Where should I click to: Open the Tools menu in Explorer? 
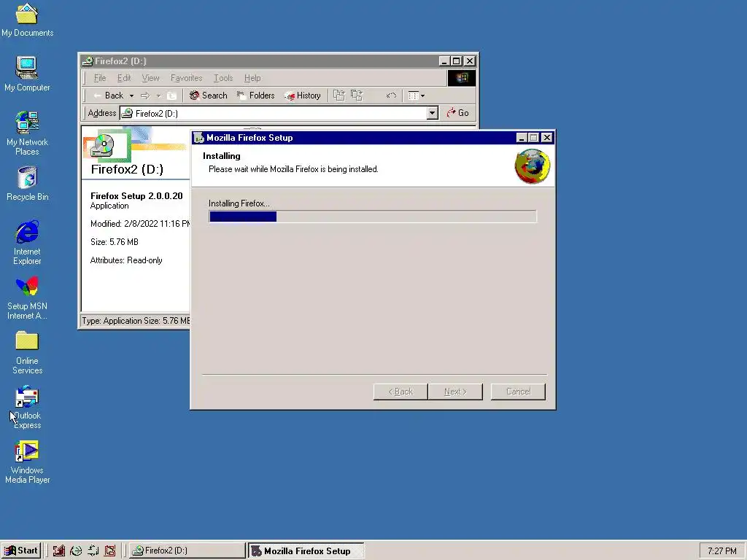(223, 78)
